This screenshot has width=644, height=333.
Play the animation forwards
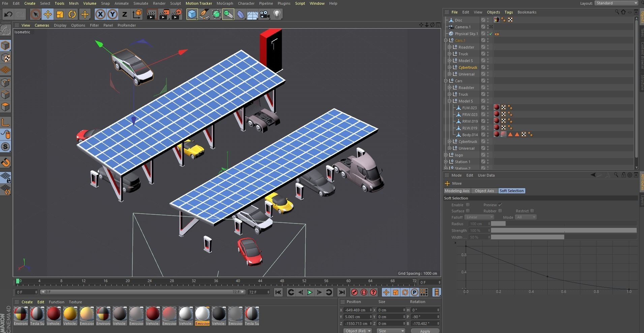pyautogui.click(x=310, y=292)
